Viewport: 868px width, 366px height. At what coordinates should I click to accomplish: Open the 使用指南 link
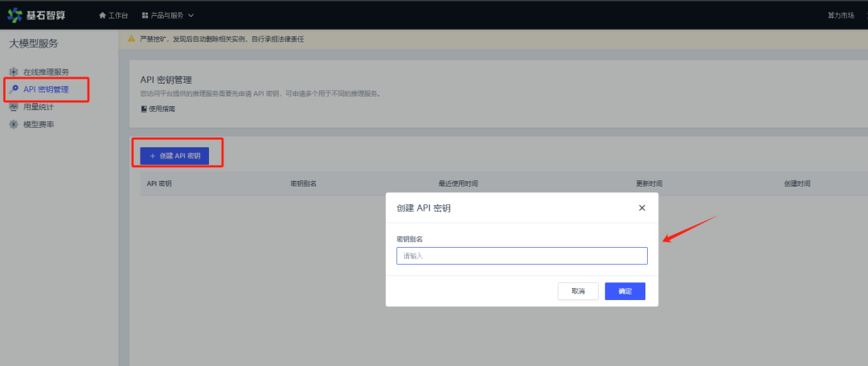162,109
